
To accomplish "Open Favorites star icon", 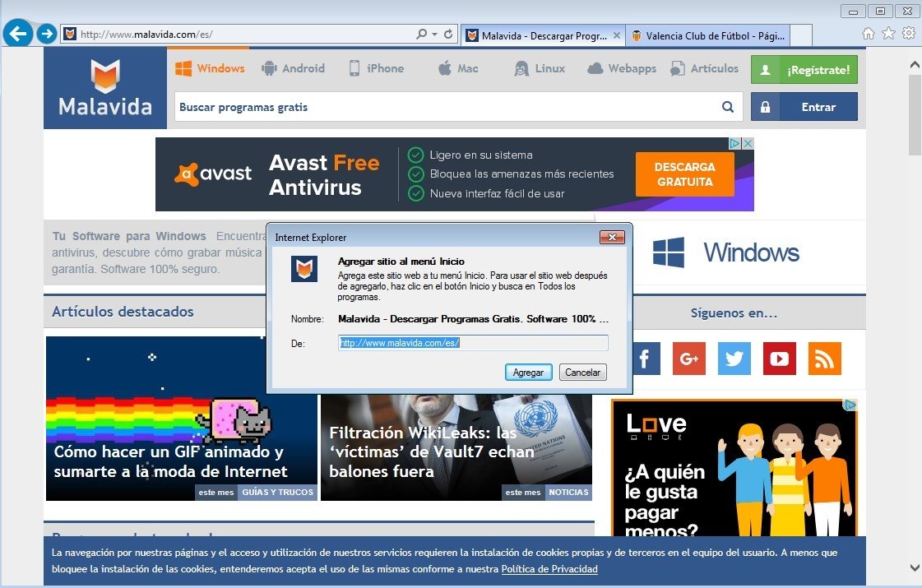I will pos(888,34).
